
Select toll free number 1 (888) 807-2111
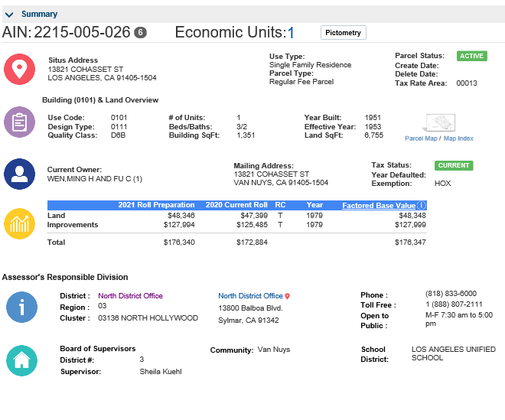(454, 304)
